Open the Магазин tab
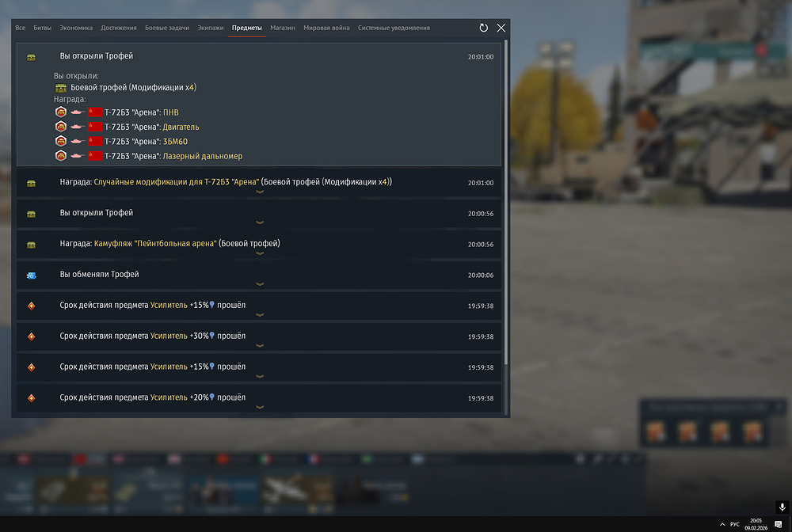The height and width of the screenshot is (532, 792). pos(282,28)
